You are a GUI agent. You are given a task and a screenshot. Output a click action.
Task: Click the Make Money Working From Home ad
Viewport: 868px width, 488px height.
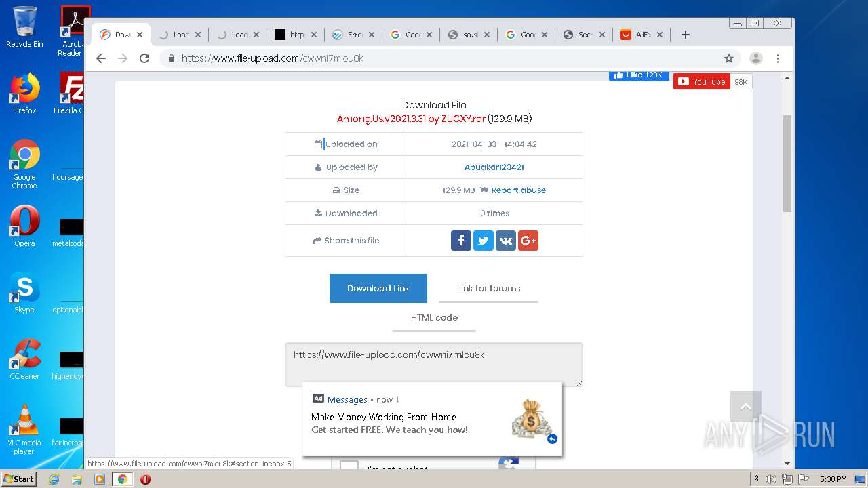[x=433, y=419]
